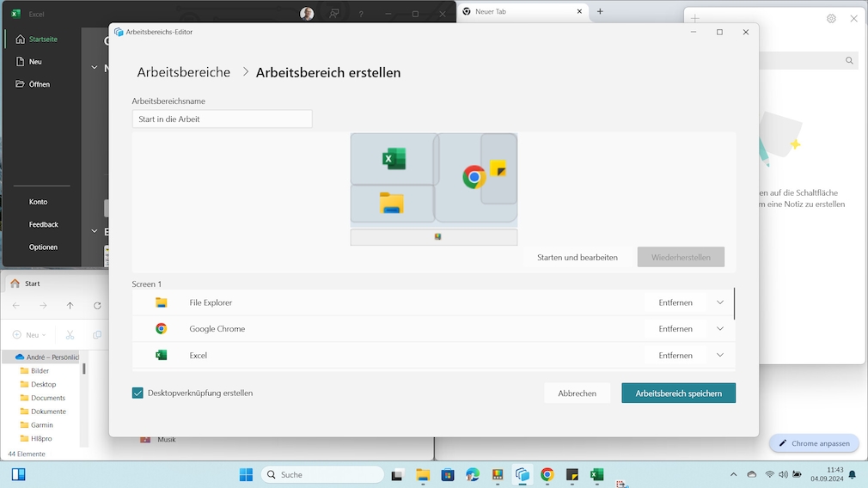
Task: Click Explorer up arrow
Action: (70, 305)
